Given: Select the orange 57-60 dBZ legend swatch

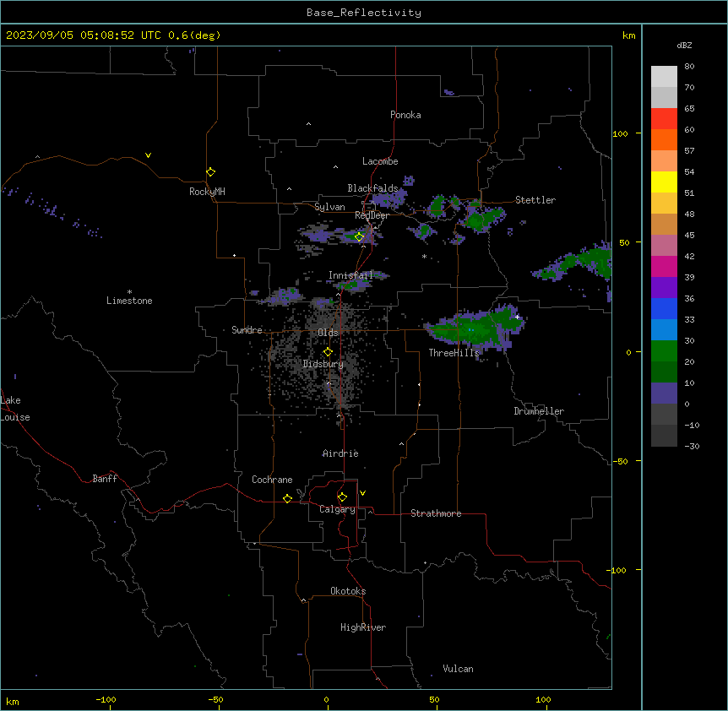Looking at the screenshot, I should tap(664, 139).
